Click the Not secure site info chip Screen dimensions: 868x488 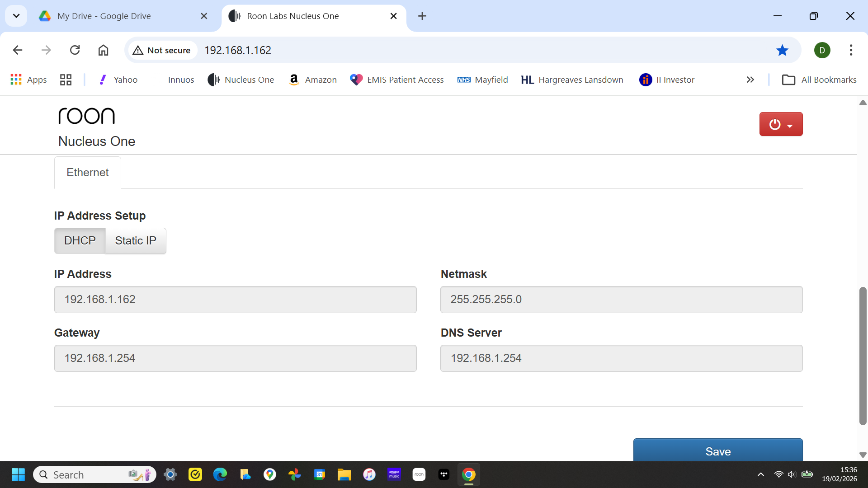[x=162, y=50]
